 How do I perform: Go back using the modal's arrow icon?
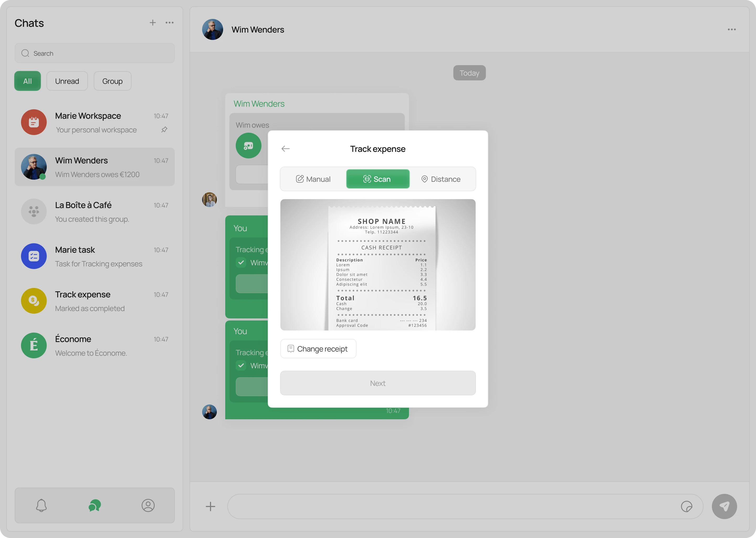(x=285, y=148)
